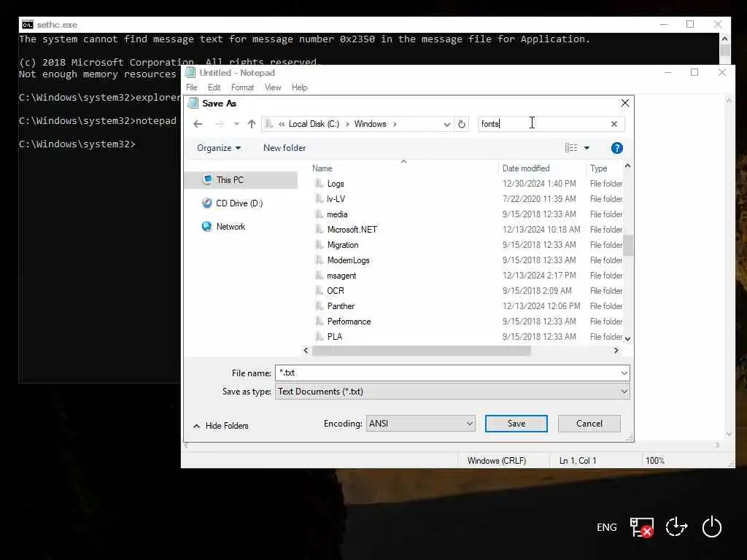The width and height of the screenshot is (747, 560).
Task: Open Notepad's Format menu
Action: [242, 87]
